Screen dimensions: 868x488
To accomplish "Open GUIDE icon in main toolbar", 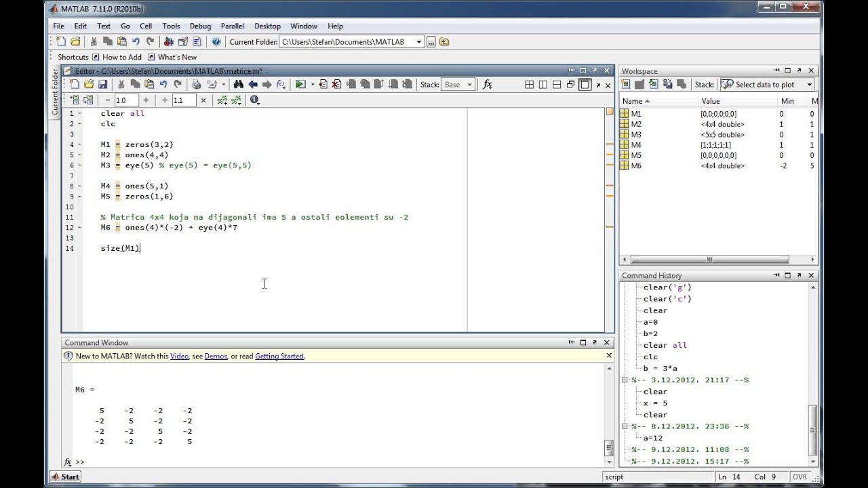I will [x=182, y=42].
